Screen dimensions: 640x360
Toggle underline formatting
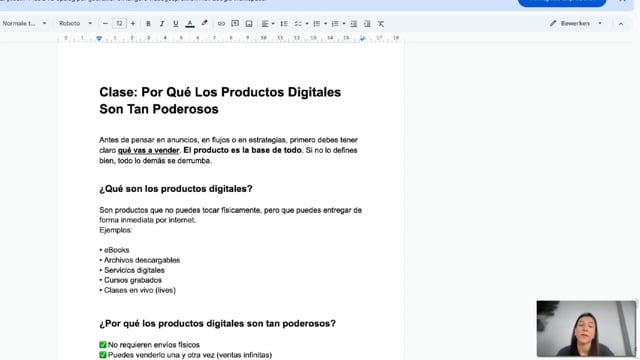click(x=176, y=24)
